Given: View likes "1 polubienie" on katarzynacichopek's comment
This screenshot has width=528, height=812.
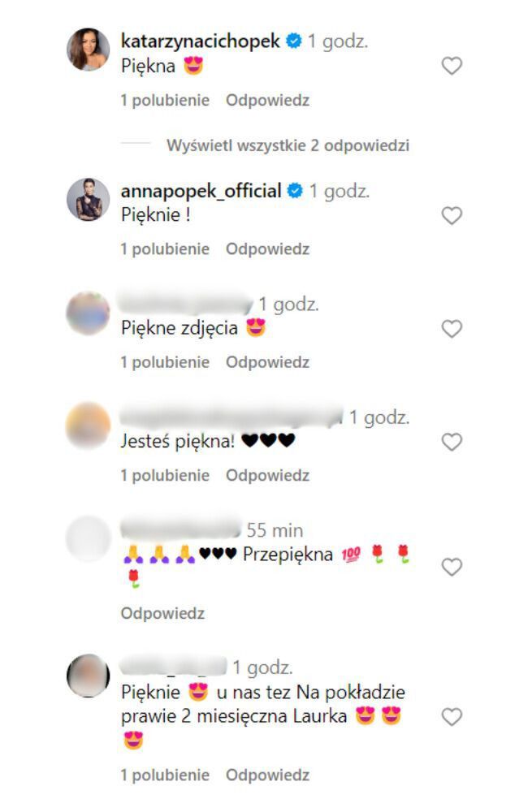Looking at the screenshot, I should click(165, 101).
